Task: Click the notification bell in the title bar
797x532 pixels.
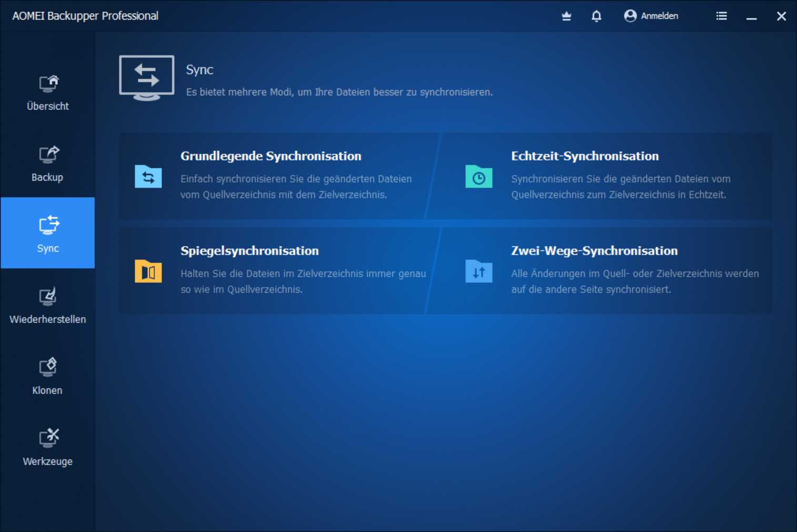Action: [x=596, y=16]
